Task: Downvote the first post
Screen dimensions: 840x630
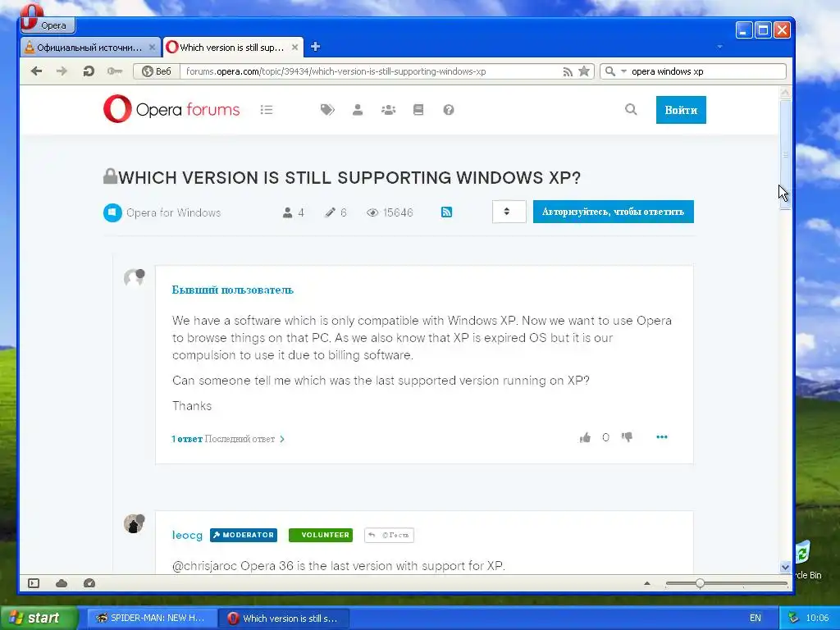Action: (x=627, y=438)
